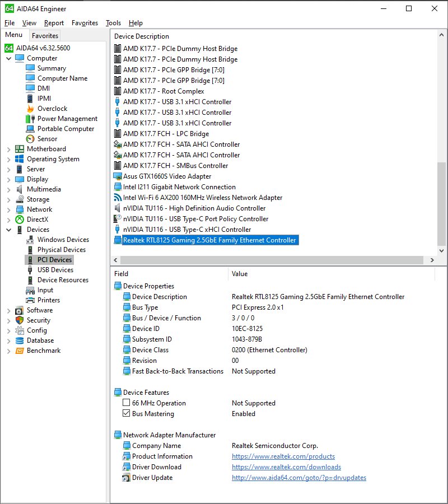This screenshot has width=448, height=504.
Task: Click the vertical scrollbar thumb in device list
Action: pos(442,204)
